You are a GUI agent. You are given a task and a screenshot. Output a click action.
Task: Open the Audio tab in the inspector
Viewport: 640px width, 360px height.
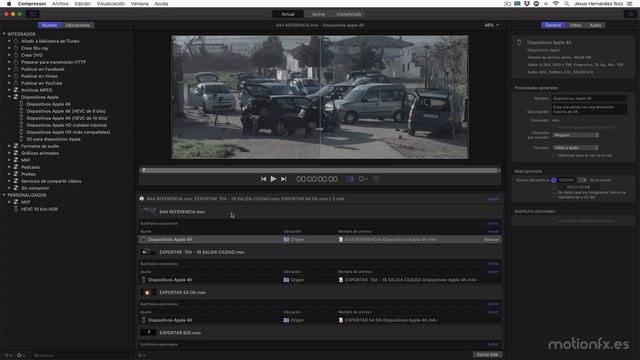[595, 25]
